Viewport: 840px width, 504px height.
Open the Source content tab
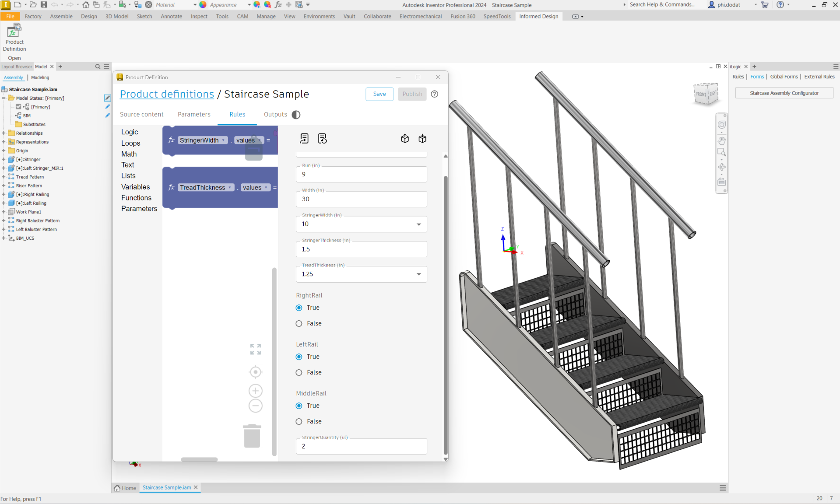[x=142, y=114]
